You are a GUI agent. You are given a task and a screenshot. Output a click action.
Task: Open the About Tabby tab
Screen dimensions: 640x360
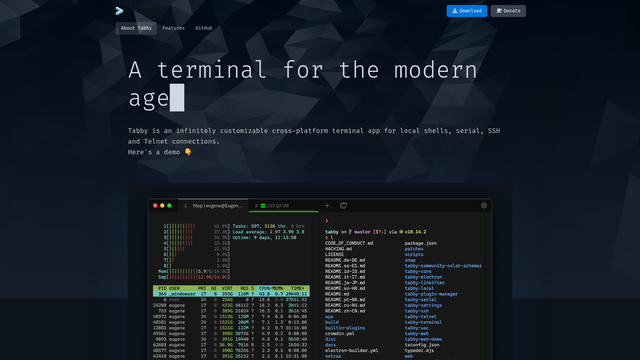(136, 28)
